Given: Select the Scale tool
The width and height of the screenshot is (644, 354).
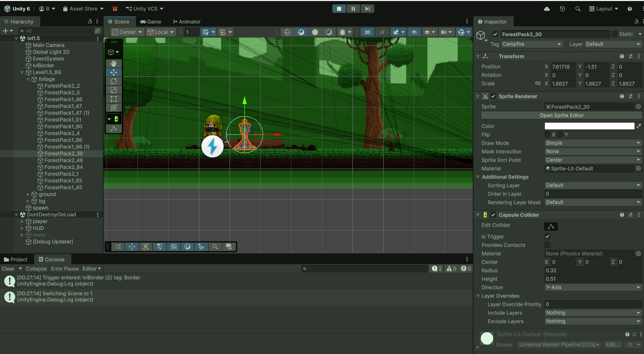Looking at the screenshot, I should tap(114, 90).
